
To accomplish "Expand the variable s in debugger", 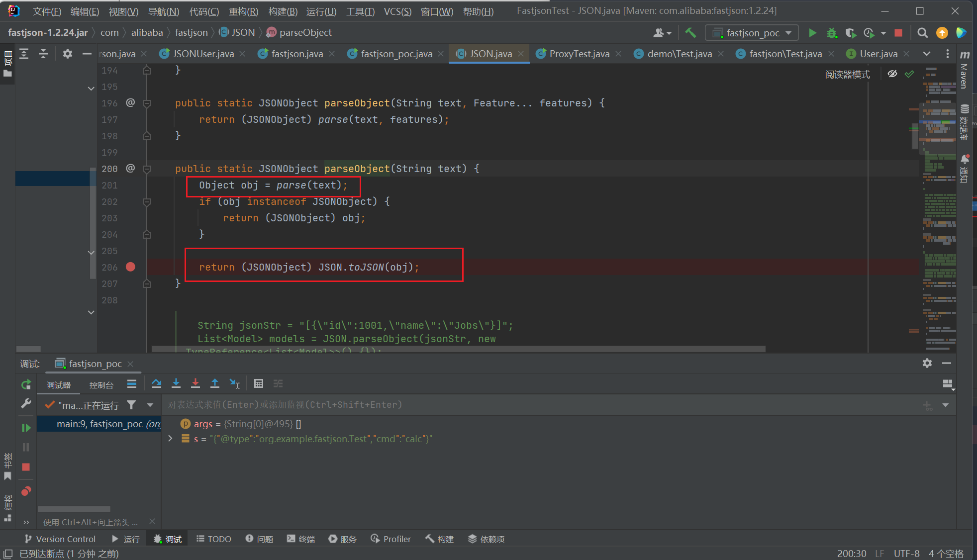I will coord(170,439).
